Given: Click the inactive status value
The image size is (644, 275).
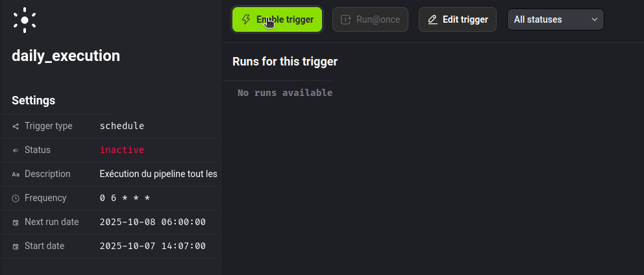Looking at the screenshot, I should 122,150.
